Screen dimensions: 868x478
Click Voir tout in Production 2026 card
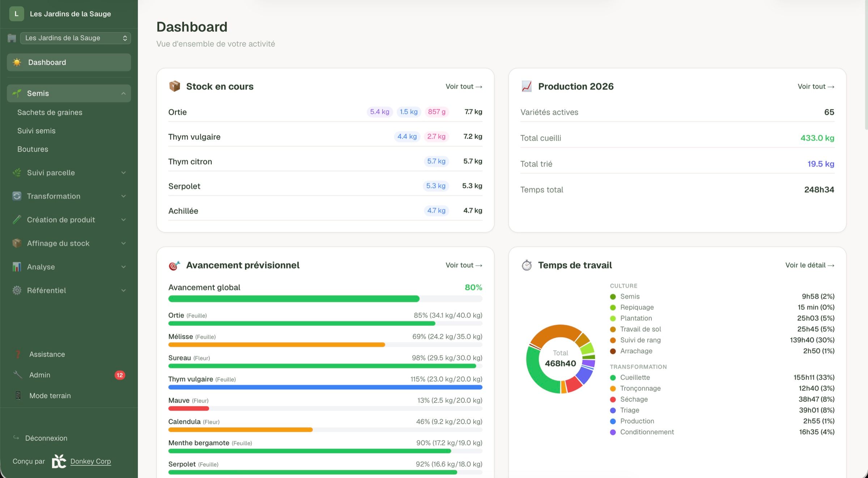click(x=816, y=86)
